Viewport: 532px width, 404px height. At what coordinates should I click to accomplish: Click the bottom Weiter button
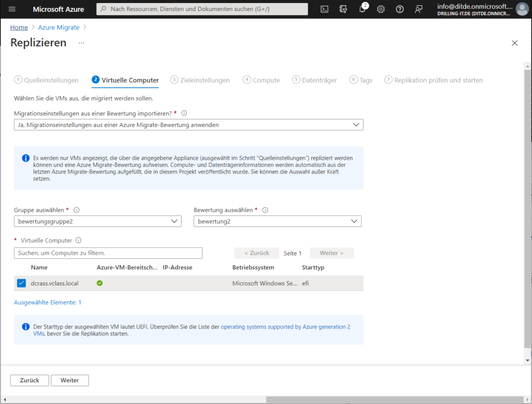[x=70, y=380]
